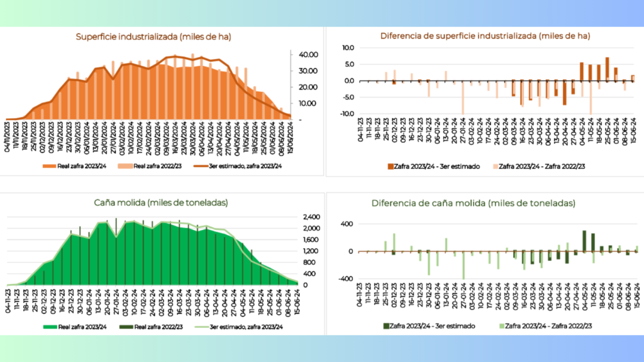Click the Caña molida chart title

[160, 203]
